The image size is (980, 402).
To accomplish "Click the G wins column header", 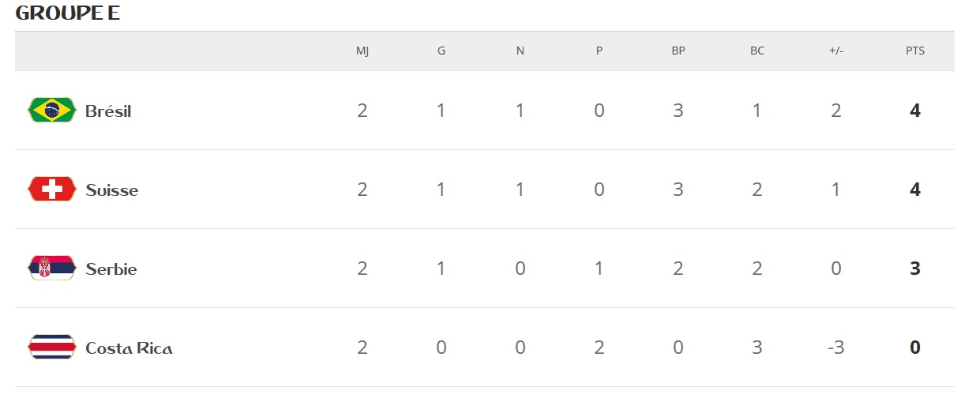I will click(x=441, y=51).
